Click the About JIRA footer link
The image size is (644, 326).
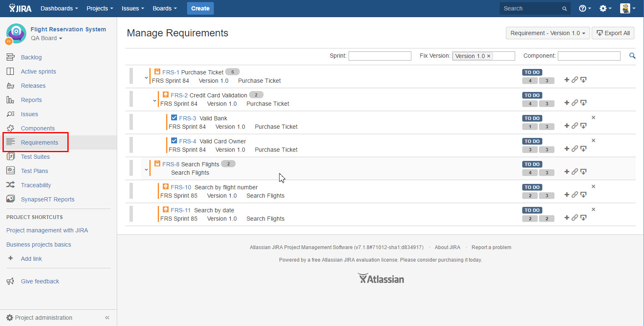447,247
